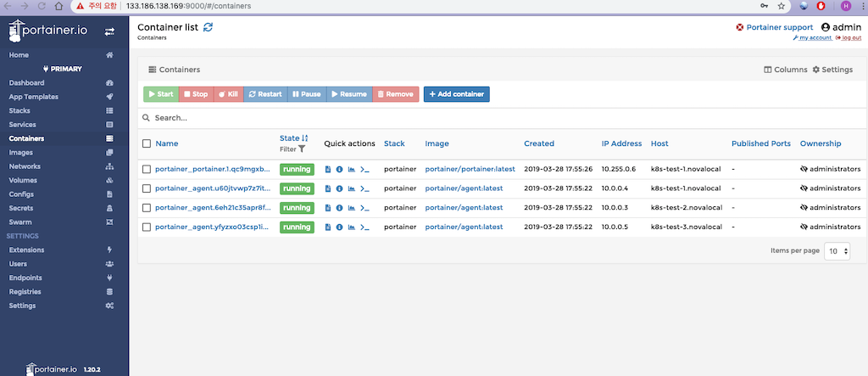Open console icon for portainer_agent.yfy row
Image resolution: width=868 pixels, height=376 pixels.
(364, 227)
